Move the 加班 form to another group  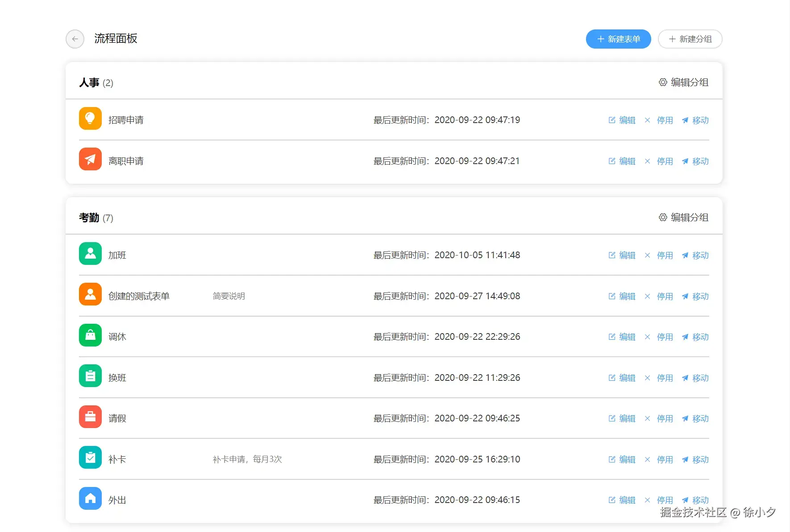(695, 256)
